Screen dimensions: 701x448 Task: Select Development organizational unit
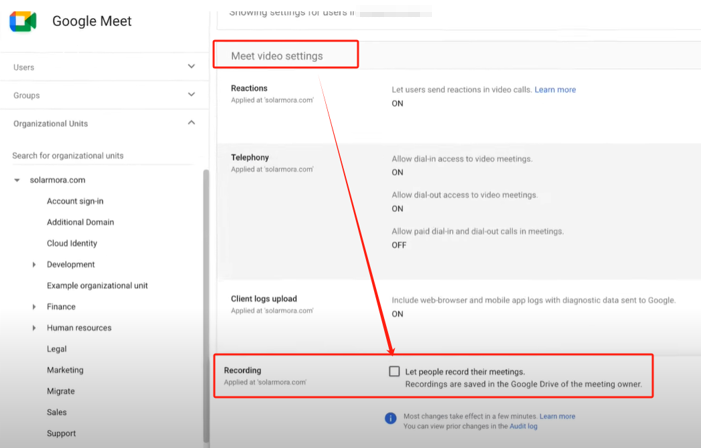[71, 264]
